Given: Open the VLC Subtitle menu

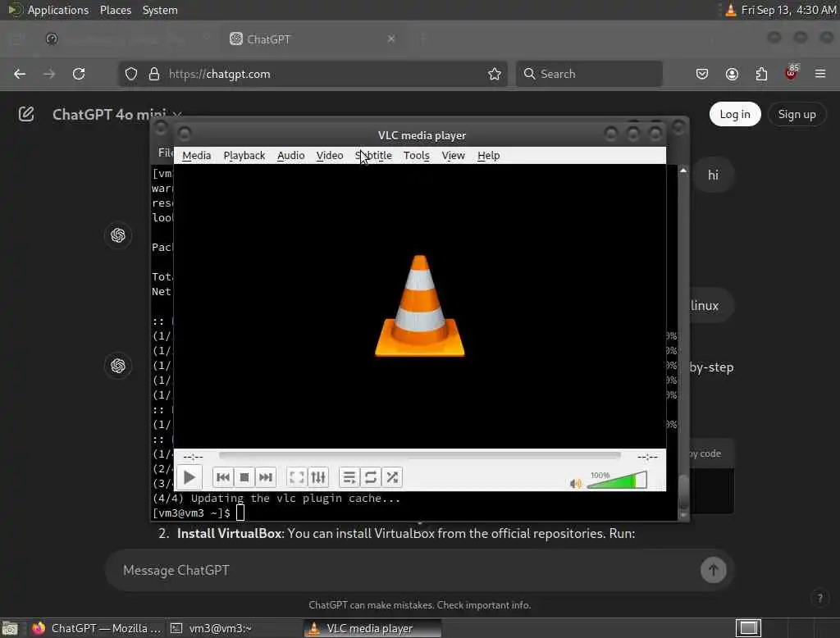Looking at the screenshot, I should coord(373,155).
